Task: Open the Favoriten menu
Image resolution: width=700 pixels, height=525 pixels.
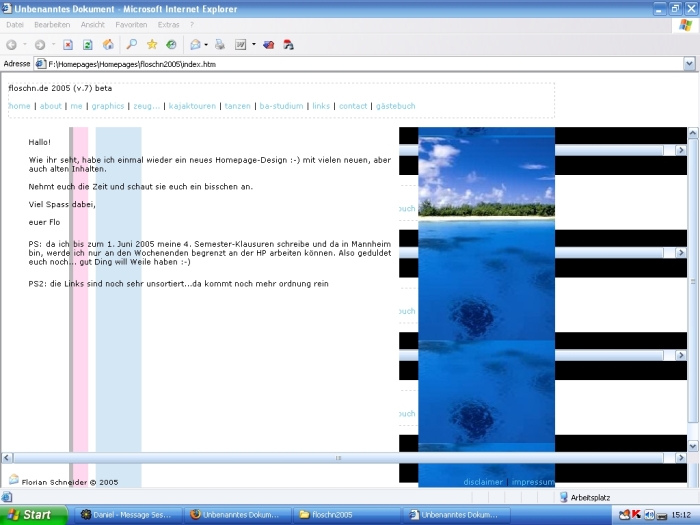Action: (x=131, y=25)
